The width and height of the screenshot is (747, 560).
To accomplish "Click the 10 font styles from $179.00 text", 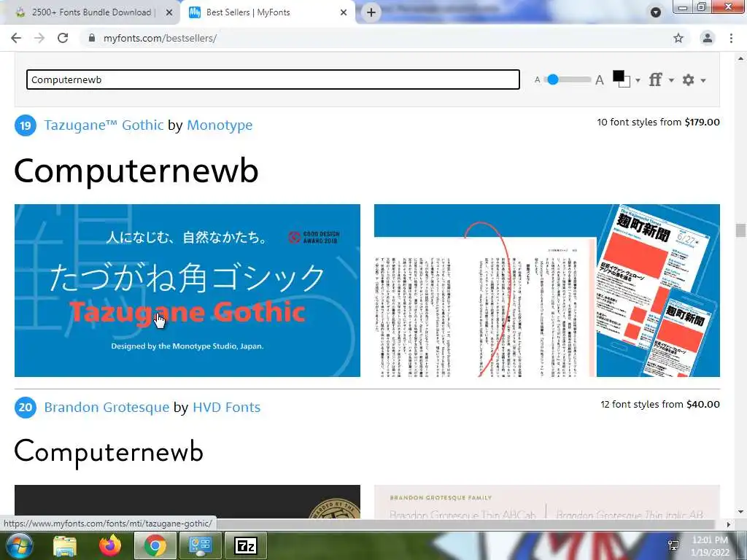I will click(659, 122).
